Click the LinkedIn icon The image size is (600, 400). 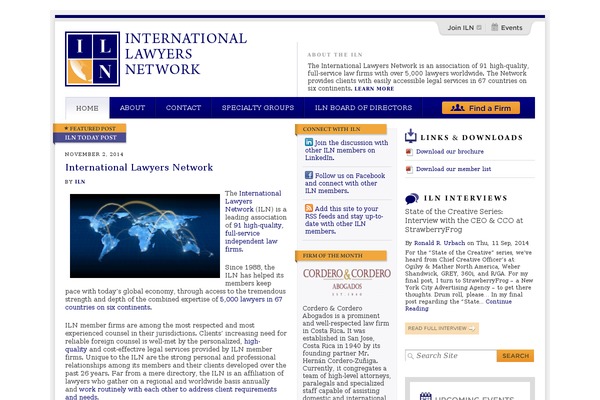[309, 142]
